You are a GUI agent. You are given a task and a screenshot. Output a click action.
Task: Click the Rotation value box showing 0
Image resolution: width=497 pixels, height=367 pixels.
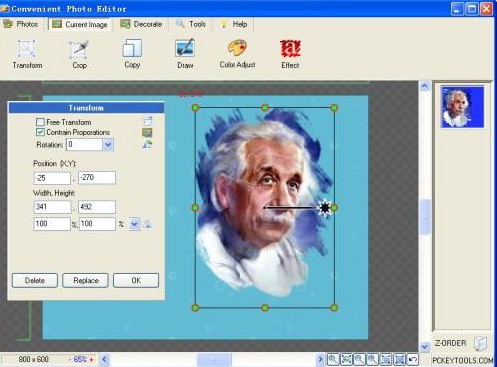click(84, 145)
